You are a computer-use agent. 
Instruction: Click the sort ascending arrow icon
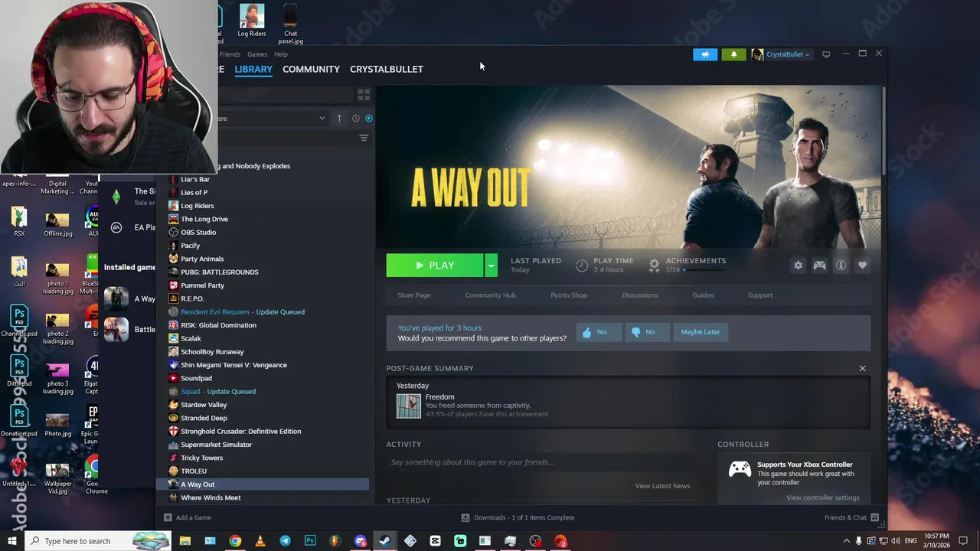[x=339, y=119]
